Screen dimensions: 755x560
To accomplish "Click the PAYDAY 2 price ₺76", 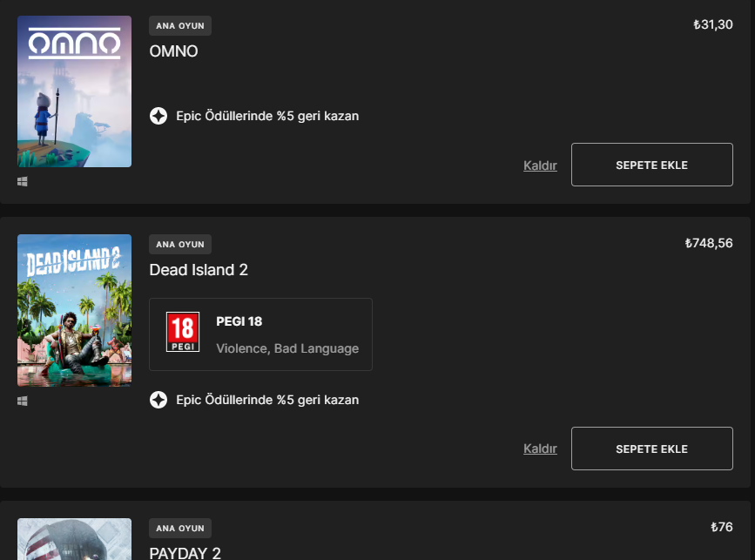I will point(722,527).
